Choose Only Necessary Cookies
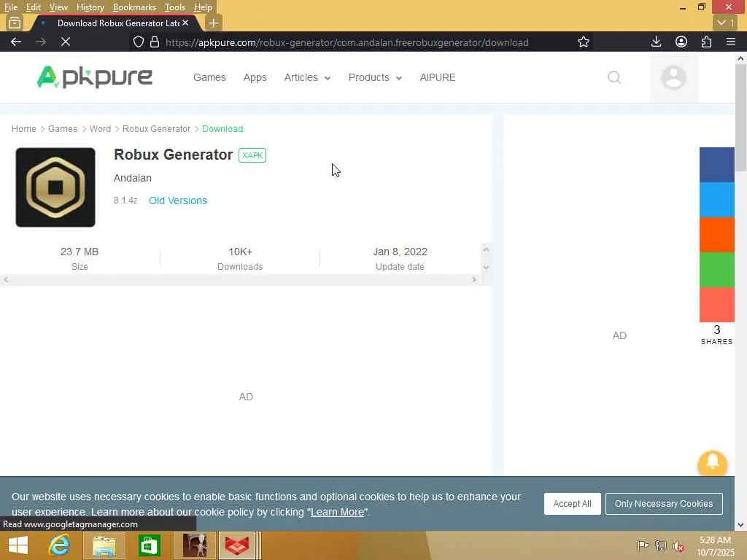747x560 pixels. pyautogui.click(x=664, y=503)
